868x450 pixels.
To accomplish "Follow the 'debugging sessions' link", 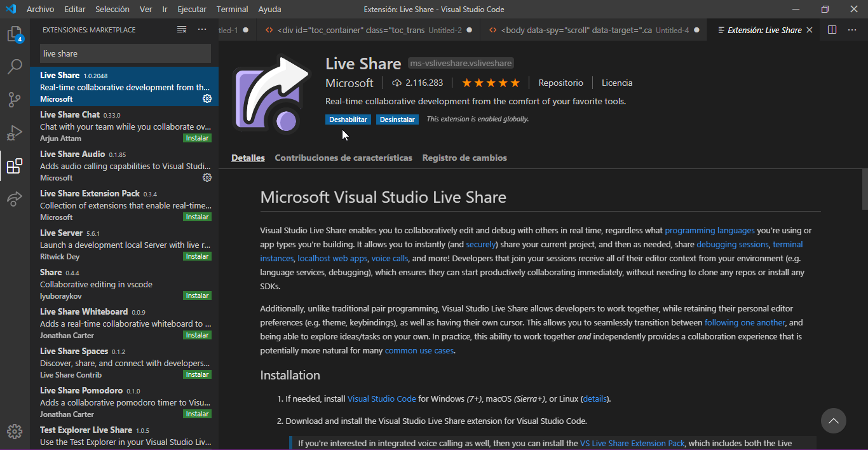I will (733, 244).
